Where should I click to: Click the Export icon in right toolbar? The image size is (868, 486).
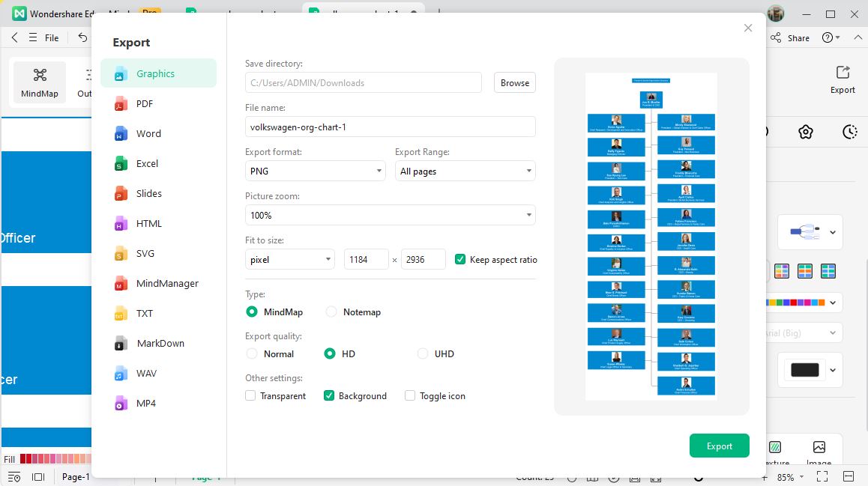coord(843,79)
